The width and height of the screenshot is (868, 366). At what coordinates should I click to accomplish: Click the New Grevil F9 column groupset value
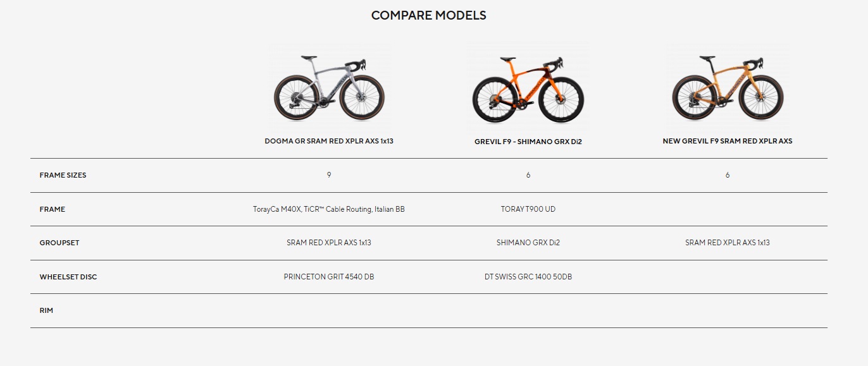tap(727, 243)
